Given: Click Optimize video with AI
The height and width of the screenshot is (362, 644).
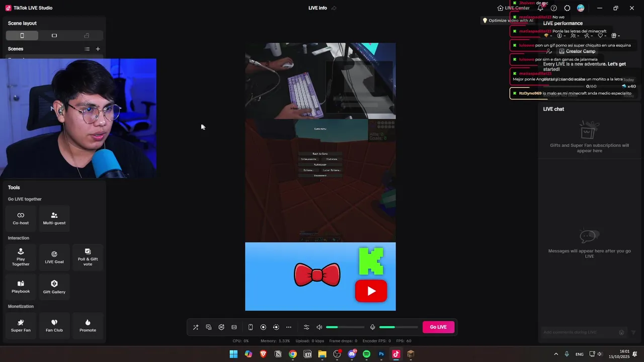Looking at the screenshot, I should point(508,21).
